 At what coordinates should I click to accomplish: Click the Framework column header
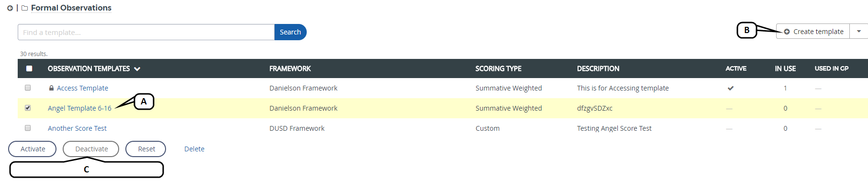[x=290, y=68]
